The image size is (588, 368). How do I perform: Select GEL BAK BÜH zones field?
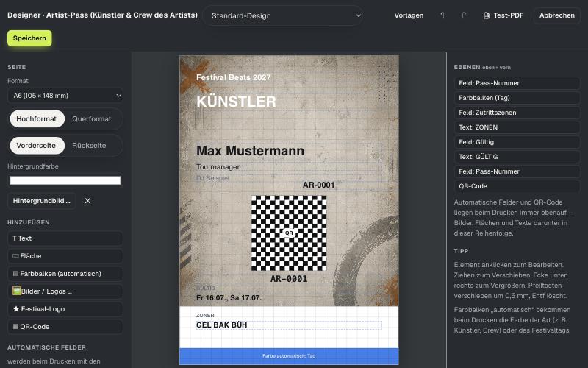click(289, 325)
